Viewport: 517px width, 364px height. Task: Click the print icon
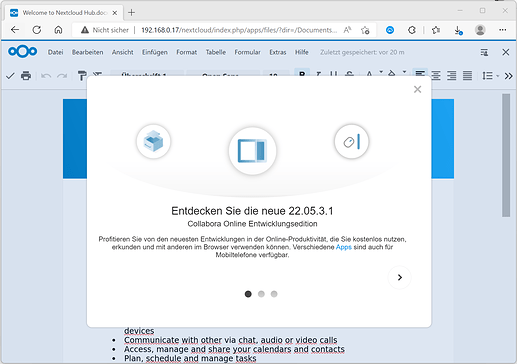point(26,76)
